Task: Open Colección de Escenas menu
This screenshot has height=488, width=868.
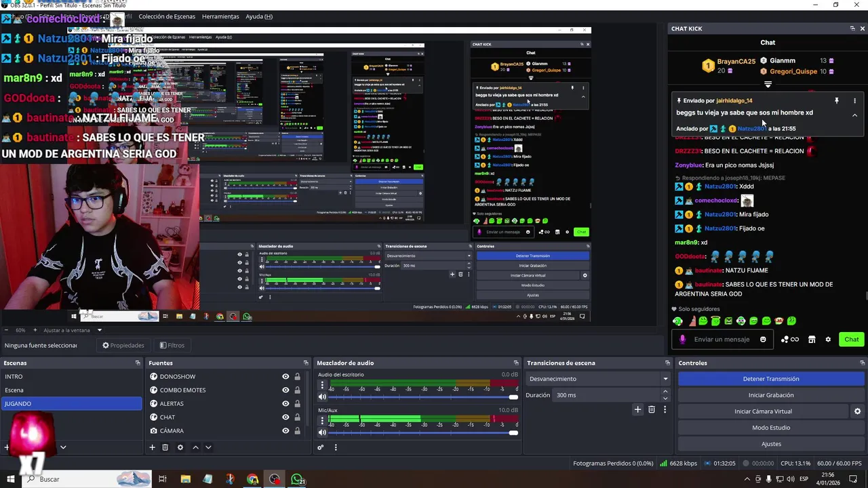Action: [x=167, y=16]
